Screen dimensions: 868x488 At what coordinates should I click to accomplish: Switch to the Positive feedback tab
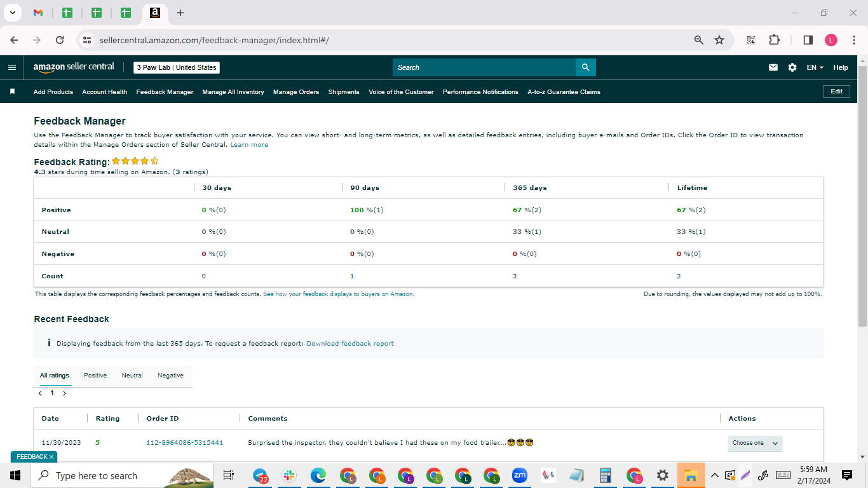95,376
